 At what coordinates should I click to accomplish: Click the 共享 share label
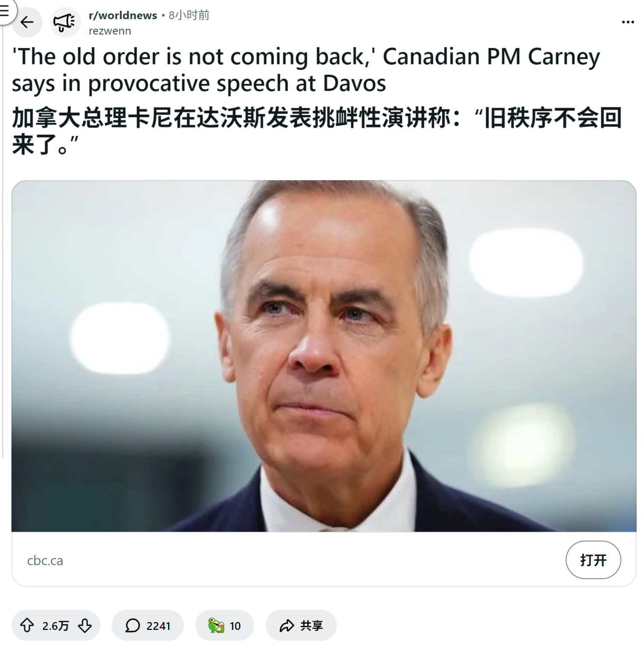312,625
